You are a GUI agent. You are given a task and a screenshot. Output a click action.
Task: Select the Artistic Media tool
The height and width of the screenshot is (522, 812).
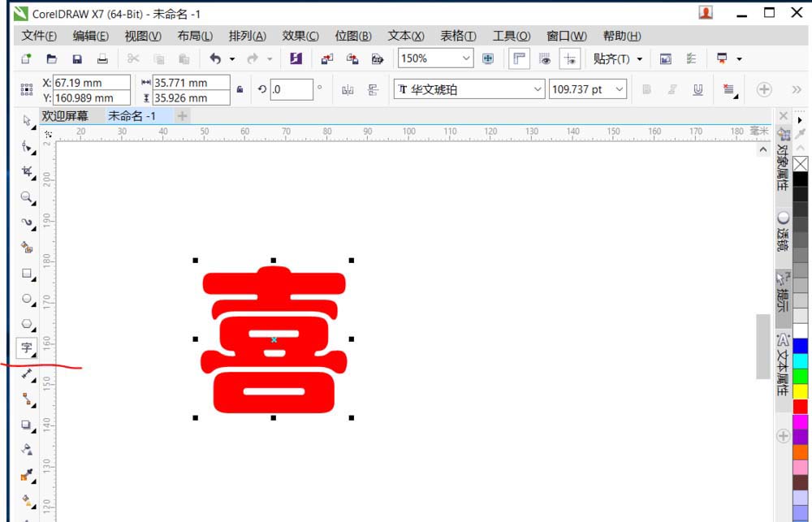point(27,247)
